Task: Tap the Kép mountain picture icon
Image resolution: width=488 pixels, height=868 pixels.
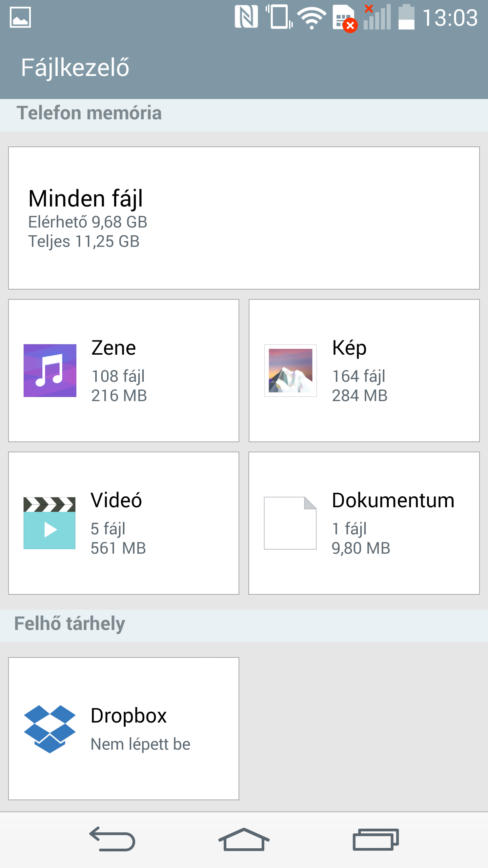Action: click(x=290, y=370)
